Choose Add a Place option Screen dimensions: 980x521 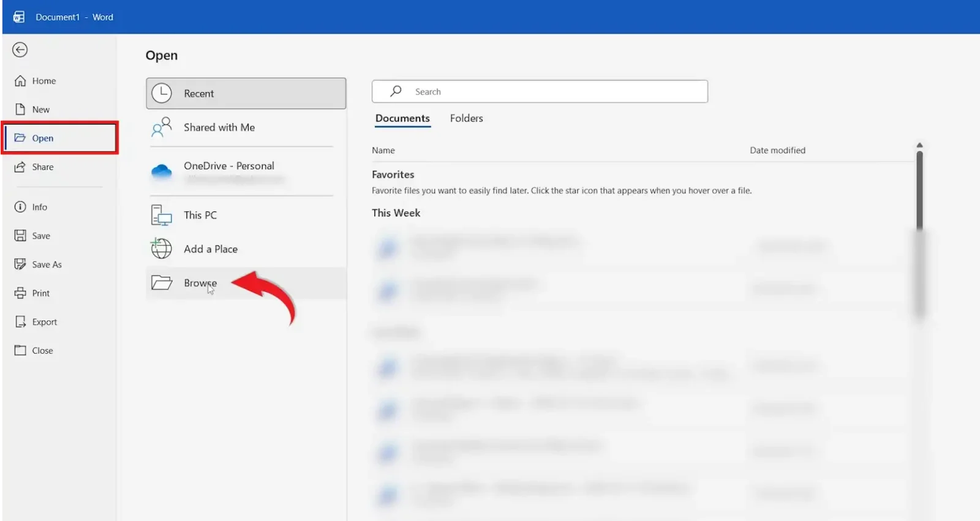(x=246, y=249)
